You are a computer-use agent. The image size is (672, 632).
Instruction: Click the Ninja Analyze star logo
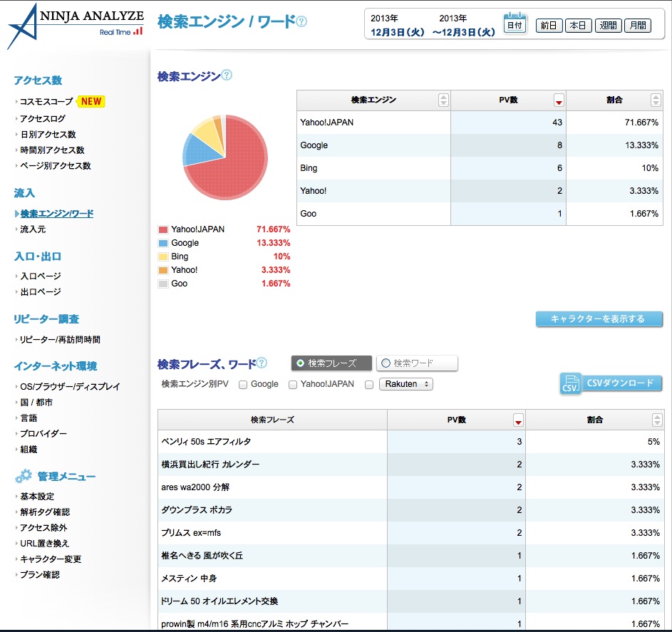coord(23,27)
